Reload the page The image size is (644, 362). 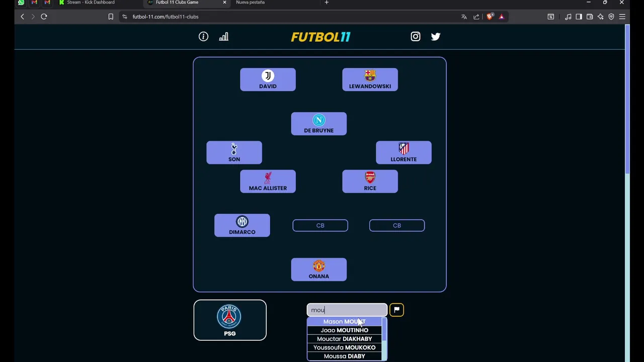coord(44,17)
